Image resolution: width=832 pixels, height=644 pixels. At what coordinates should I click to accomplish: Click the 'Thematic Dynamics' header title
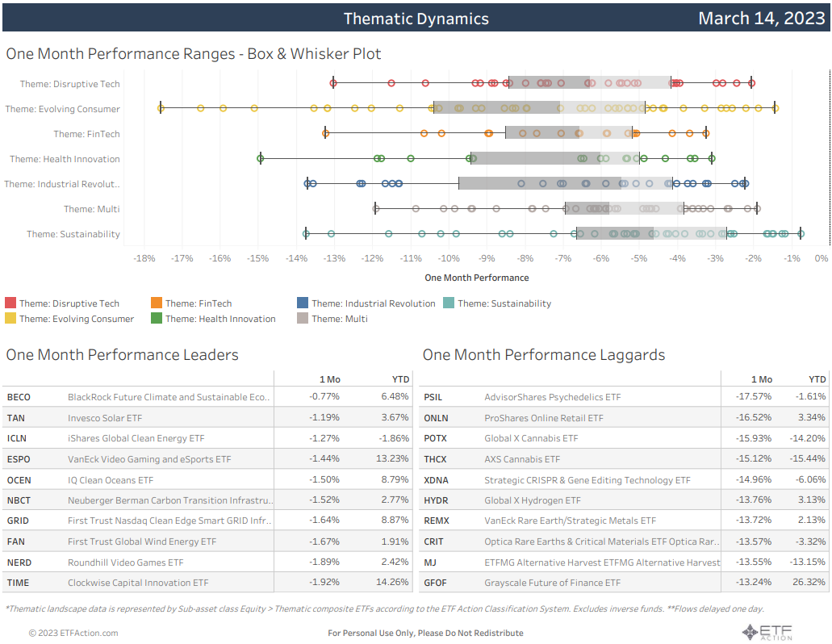coord(416,19)
